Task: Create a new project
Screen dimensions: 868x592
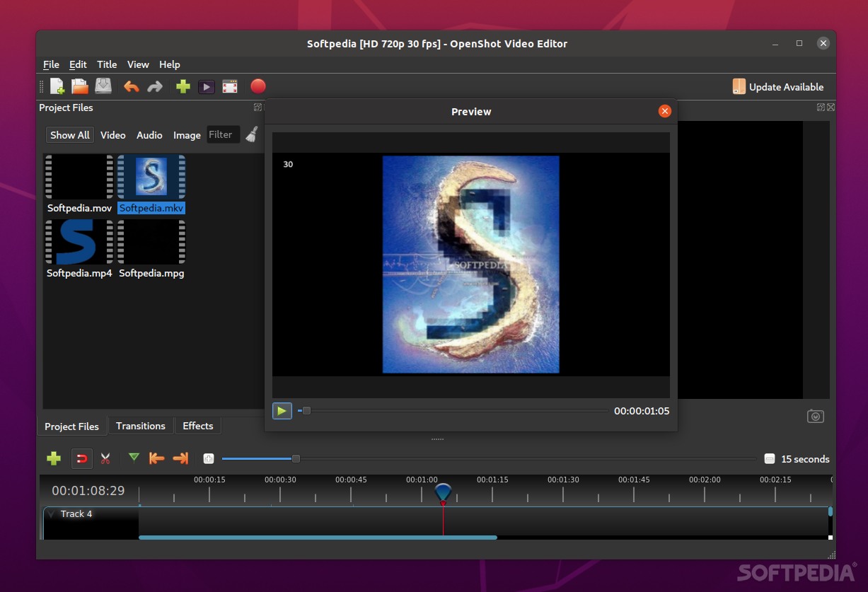Action: pos(57,86)
